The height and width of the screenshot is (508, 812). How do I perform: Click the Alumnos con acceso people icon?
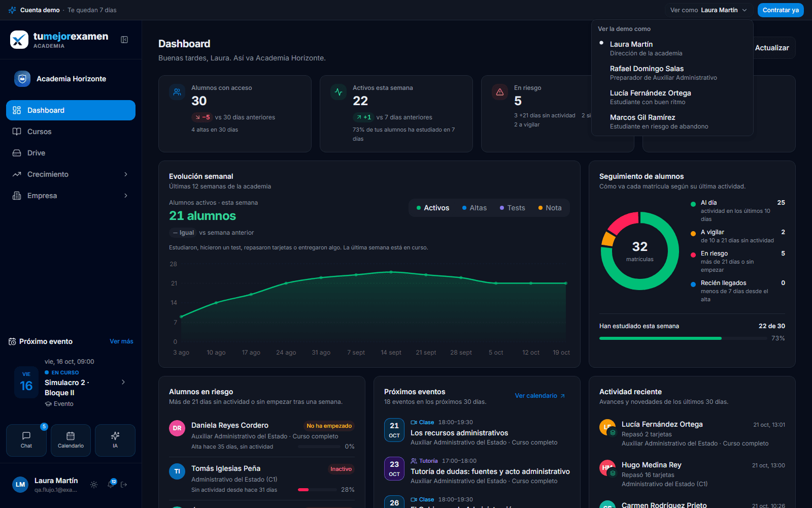click(177, 92)
